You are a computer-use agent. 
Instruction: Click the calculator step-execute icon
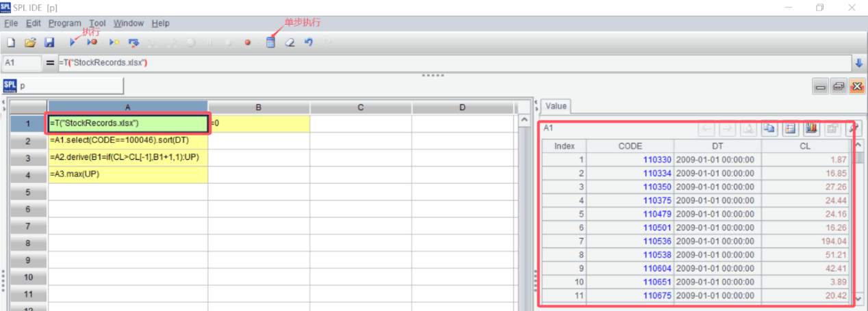pyautogui.click(x=270, y=42)
